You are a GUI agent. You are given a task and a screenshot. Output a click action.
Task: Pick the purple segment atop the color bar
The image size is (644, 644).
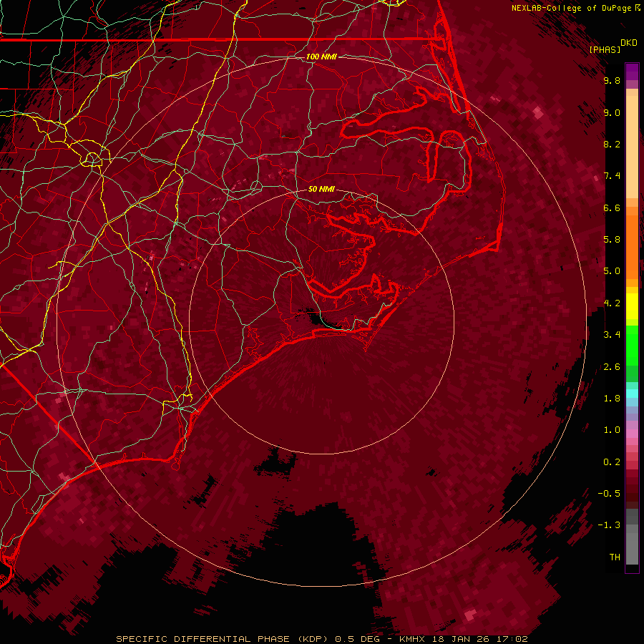point(632,72)
